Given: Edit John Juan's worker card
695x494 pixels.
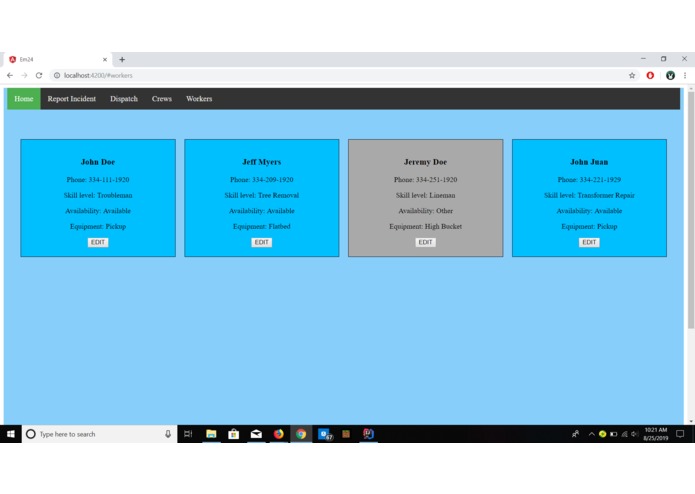Looking at the screenshot, I should 589,242.
